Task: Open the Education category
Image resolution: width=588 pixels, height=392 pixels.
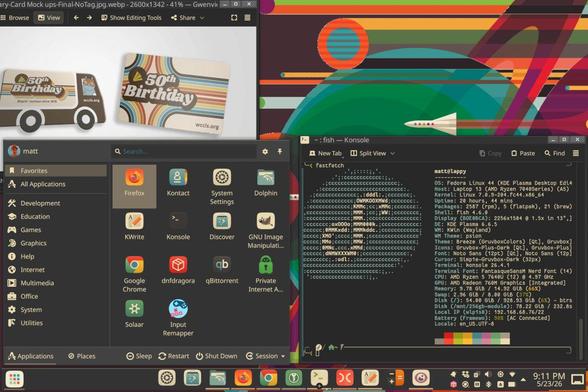Action: (x=56, y=216)
